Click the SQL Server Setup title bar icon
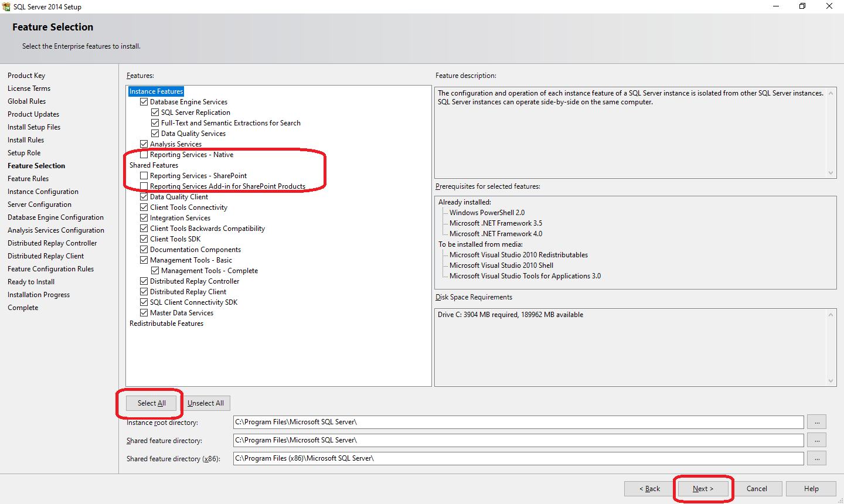The image size is (844, 504). 6,6
